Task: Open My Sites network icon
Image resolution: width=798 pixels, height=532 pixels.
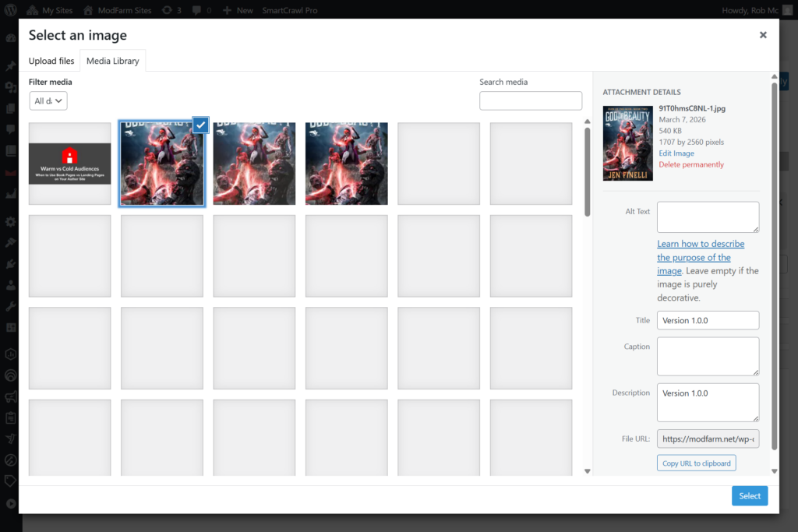Action: pos(33,11)
